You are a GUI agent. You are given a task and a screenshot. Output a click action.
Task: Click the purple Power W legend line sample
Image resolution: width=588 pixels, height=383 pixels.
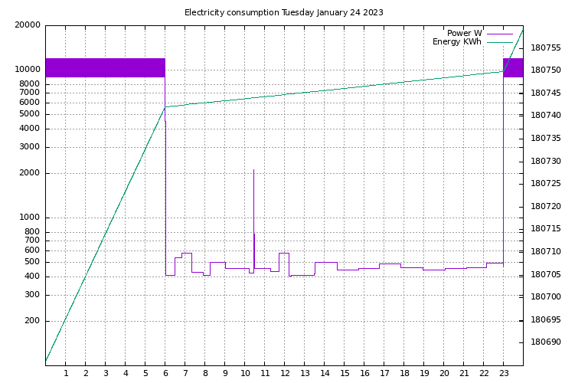tap(499, 34)
